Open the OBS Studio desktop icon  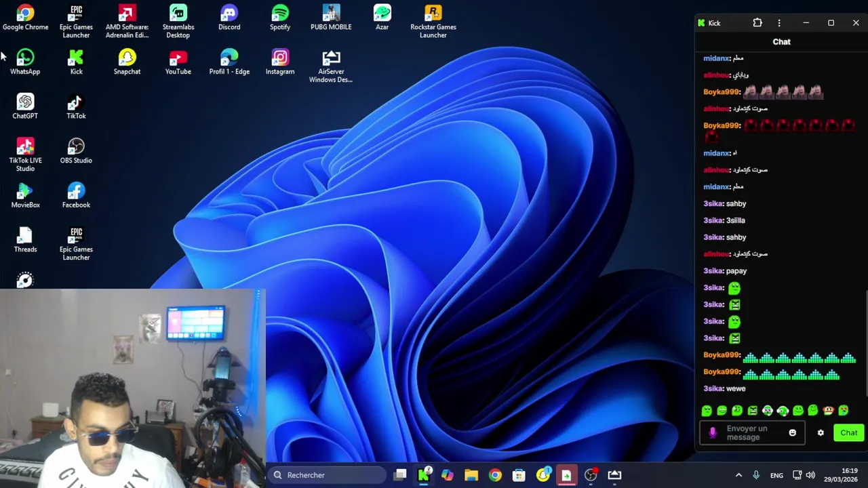pos(76,151)
